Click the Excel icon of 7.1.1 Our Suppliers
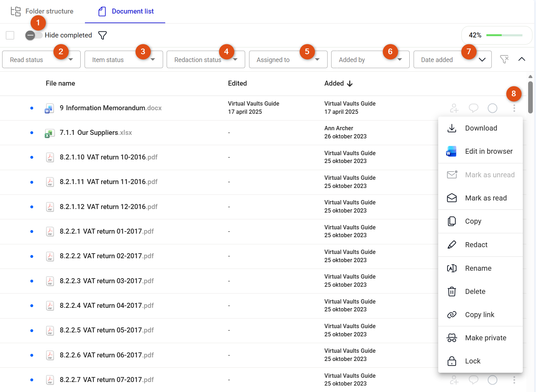536x392 pixels. click(50, 133)
